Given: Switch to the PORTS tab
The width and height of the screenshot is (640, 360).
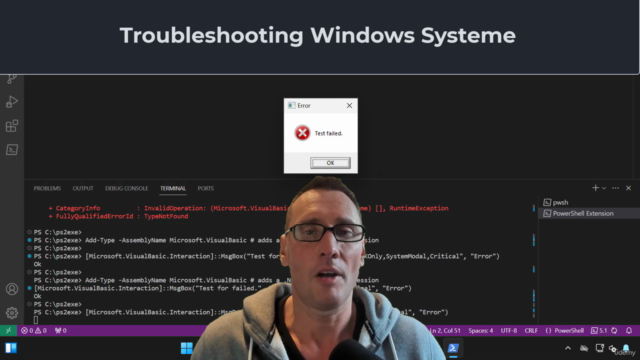Looking at the screenshot, I should click(x=206, y=188).
